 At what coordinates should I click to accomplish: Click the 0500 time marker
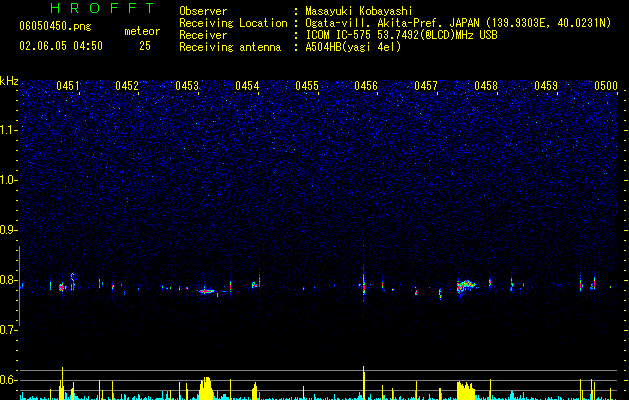(x=606, y=86)
